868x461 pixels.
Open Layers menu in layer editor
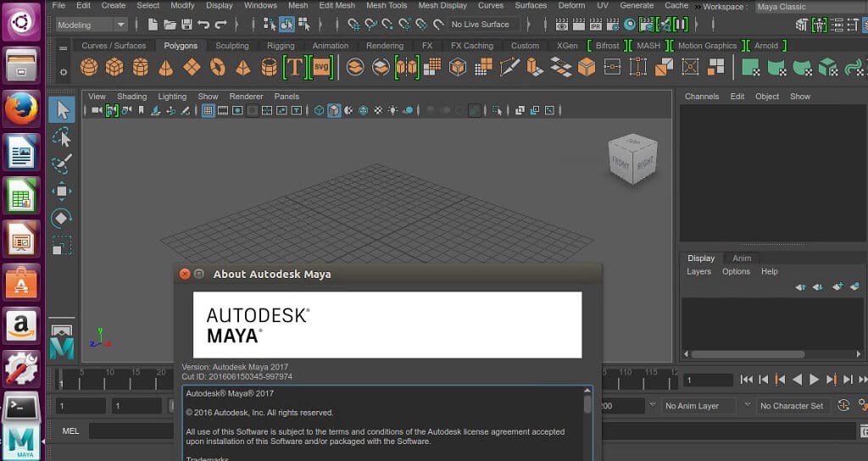(698, 272)
